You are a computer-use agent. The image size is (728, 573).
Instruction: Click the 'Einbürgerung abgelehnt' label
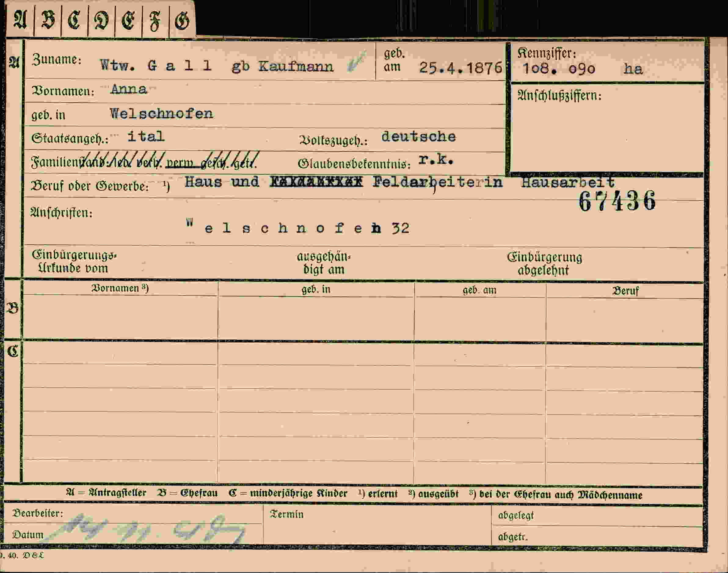pos(544,264)
